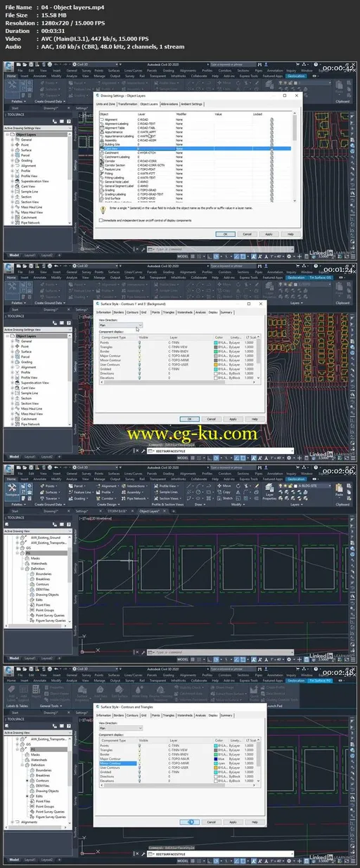Click Cancel in Contours 1' and 5' dialog

(211, 418)
